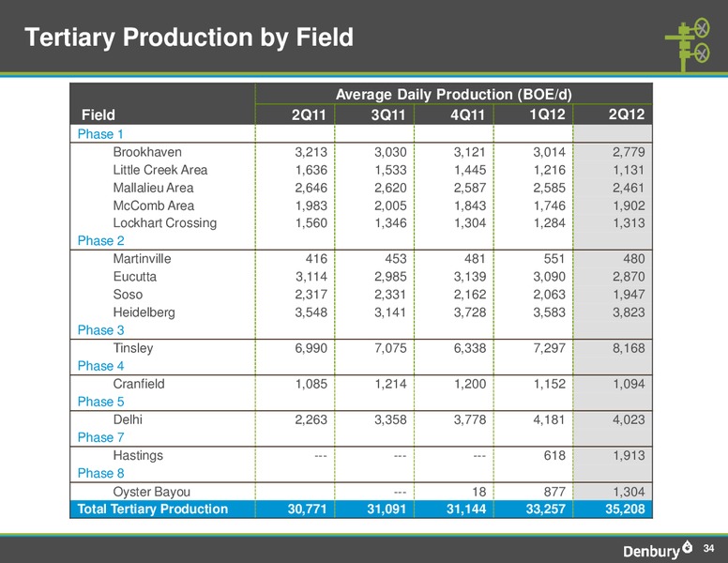
Task: Click Tinsley 2Q12 value 8,168
Action: tap(629, 348)
